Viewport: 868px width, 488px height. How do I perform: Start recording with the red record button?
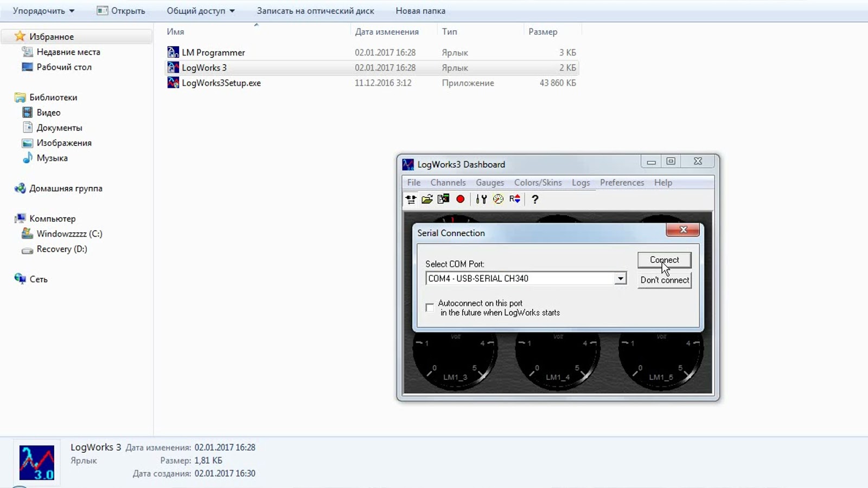point(460,199)
